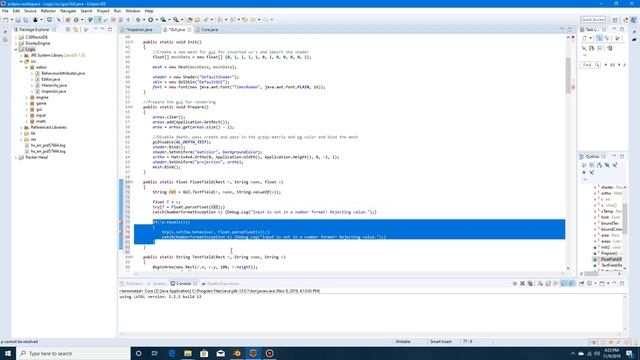Image resolution: width=640 pixels, height=360 pixels.
Task: Click New Task icon in Task List
Action: [585, 38]
